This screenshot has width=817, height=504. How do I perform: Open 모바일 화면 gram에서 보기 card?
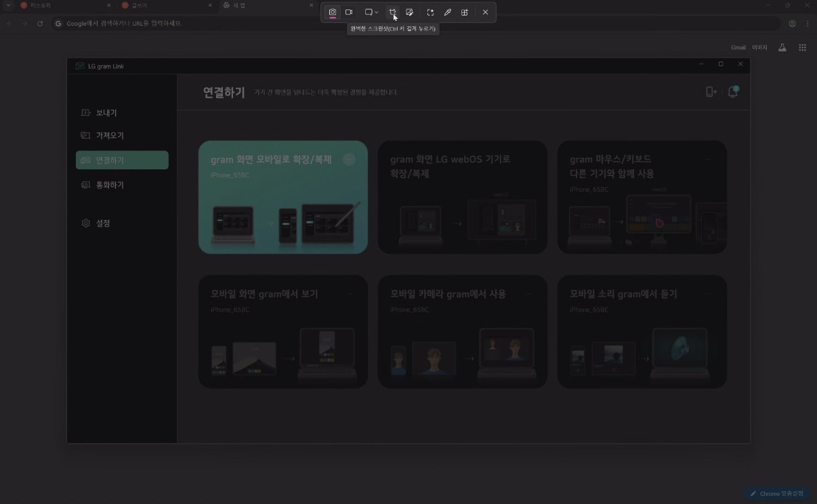pyautogui.click(x=283, y=331)
